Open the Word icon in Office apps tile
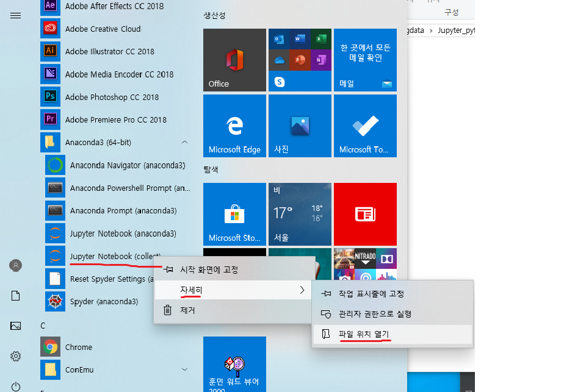This screenshot has width=586, height=392. [x=300, y=39]
